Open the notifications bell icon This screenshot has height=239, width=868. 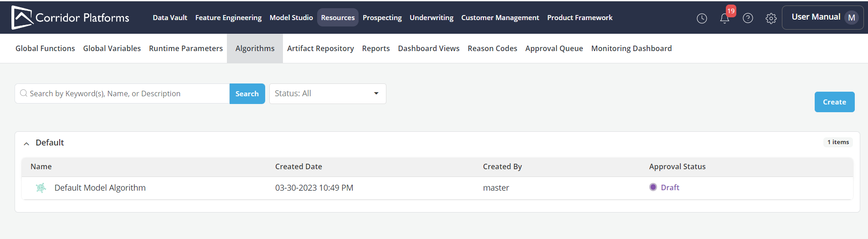(x=724, y=18)
